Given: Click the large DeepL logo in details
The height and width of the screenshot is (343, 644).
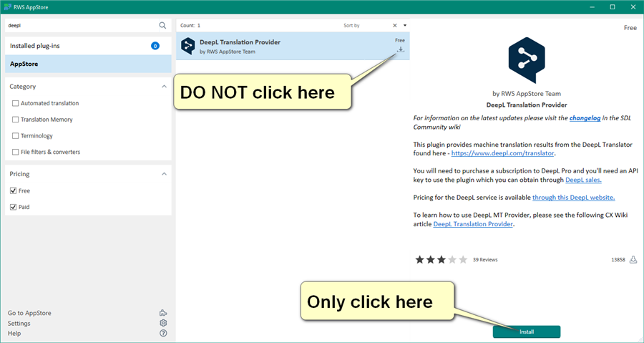Looking at the screenshot, I should pyautogui.click(x=526, y=60).
